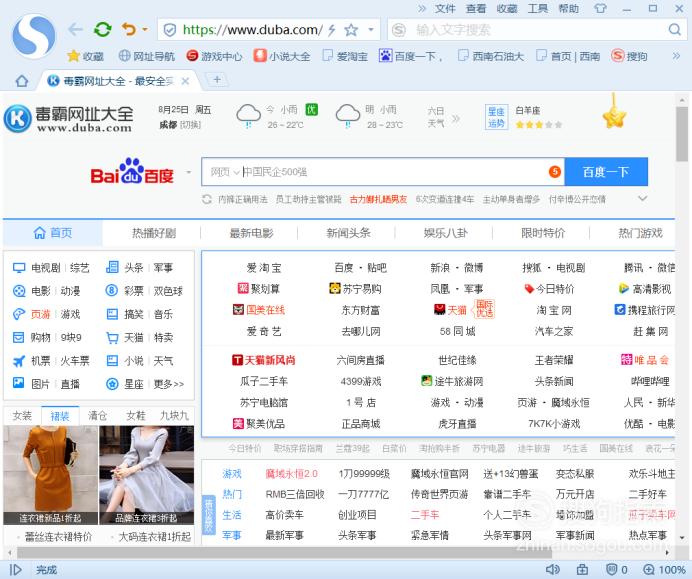Click the magnifier icon in the search box

click(674, 30)
